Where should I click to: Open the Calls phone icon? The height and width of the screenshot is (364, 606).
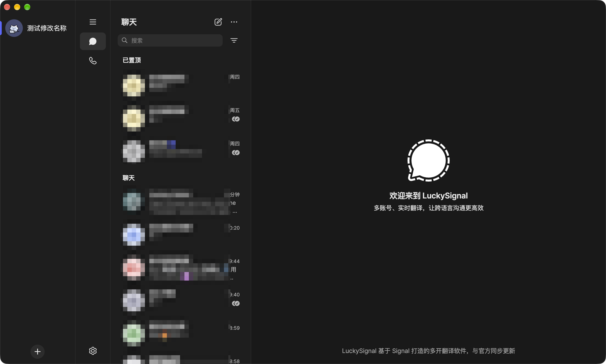click(93, 61)
